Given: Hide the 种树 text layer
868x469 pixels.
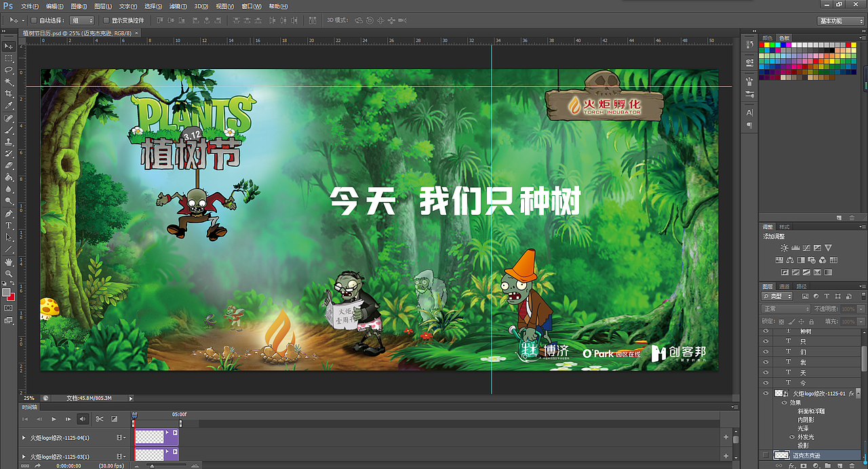Looking at the screenshot, I should (766, 331).
